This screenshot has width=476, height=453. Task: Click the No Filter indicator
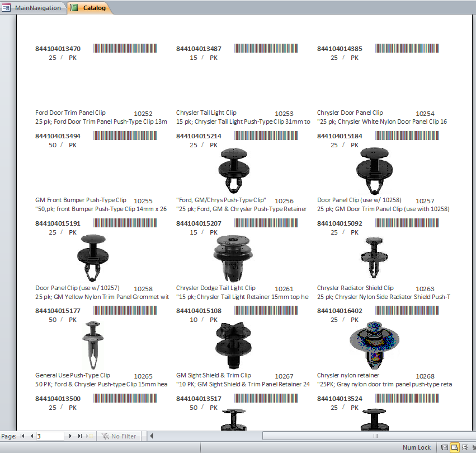119,436
